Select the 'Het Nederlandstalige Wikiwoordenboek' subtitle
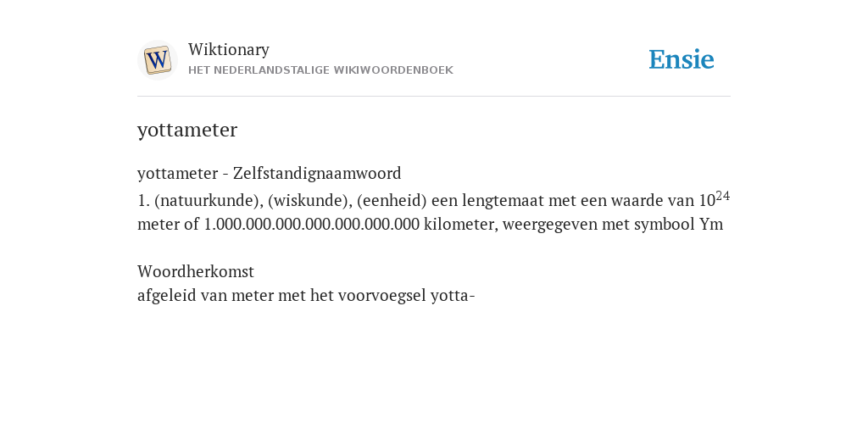 coord(320,70)
